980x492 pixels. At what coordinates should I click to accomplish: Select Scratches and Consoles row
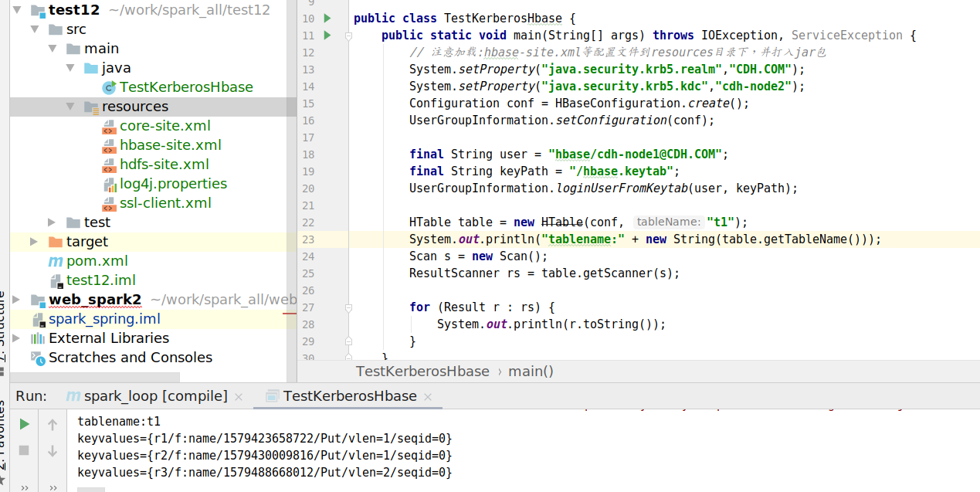(x=131, y=358)
